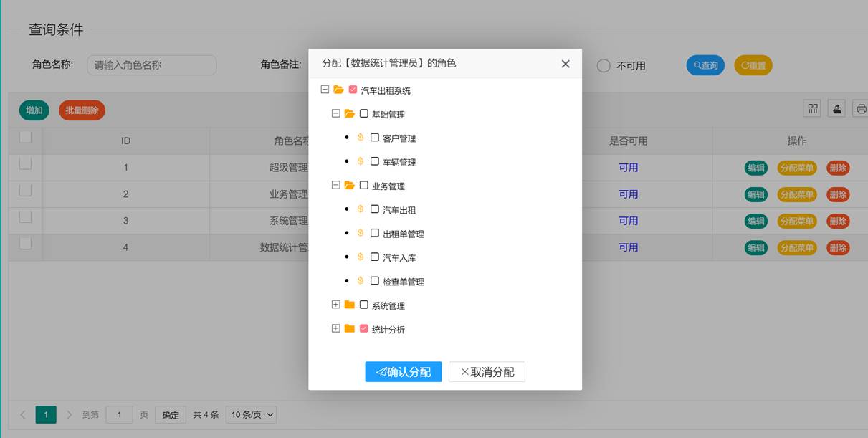
Task: Click leaf icon beside 出租单管理
Action: (361, 233)
